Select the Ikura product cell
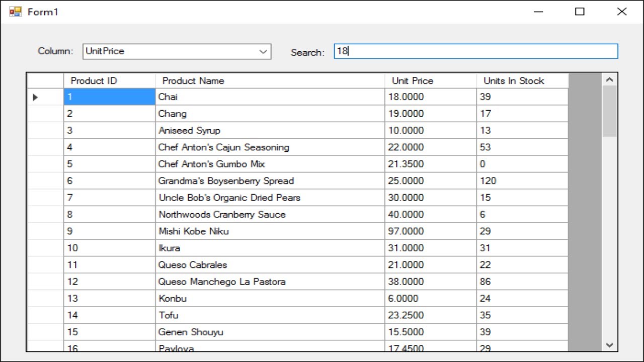Image resolution: width=644 pixels, height=362 pixels. point(270,248)
